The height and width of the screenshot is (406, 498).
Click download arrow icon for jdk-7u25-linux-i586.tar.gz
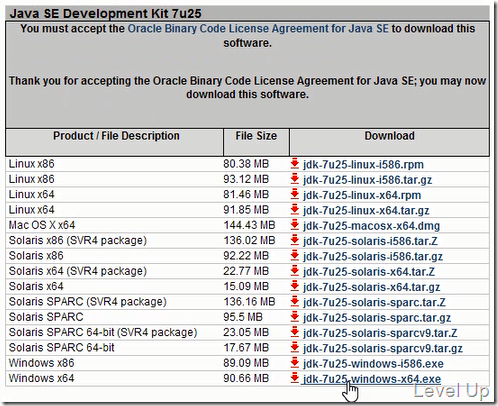point(295,179)
